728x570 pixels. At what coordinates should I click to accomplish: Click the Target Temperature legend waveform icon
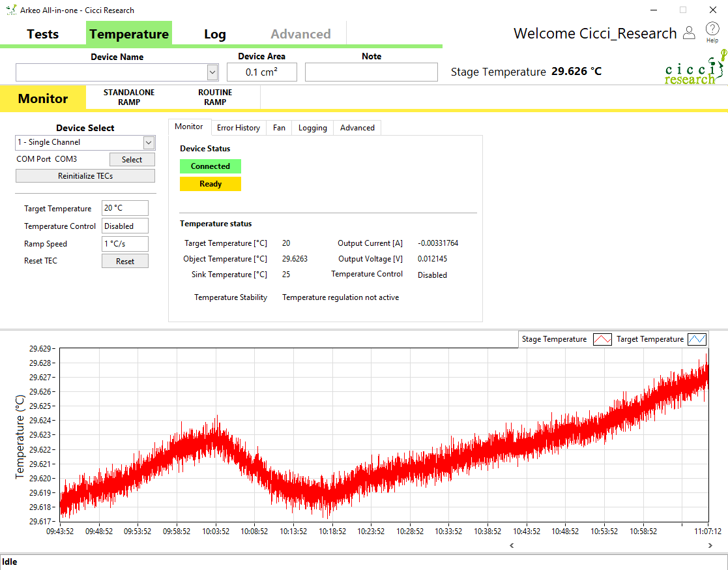click(697, 339)
